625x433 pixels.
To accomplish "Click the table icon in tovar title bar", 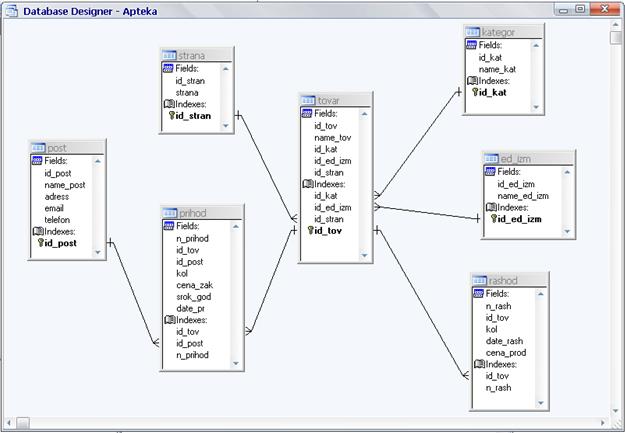I will coord(308,100).
